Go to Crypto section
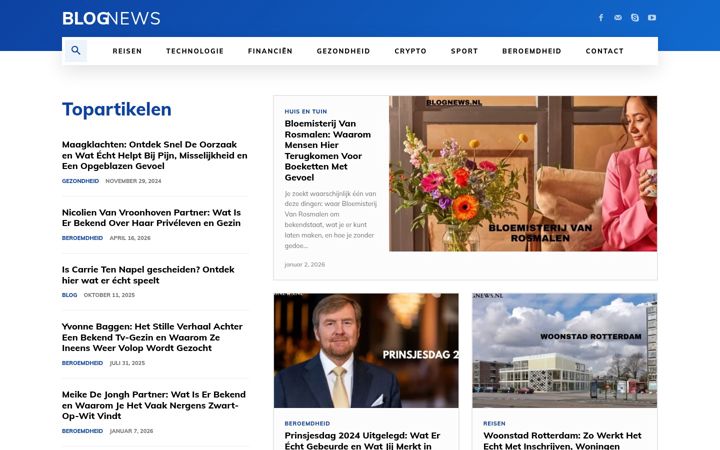This screenshot has height=450, width=720. pyautogui.click(x=410, y=51)
